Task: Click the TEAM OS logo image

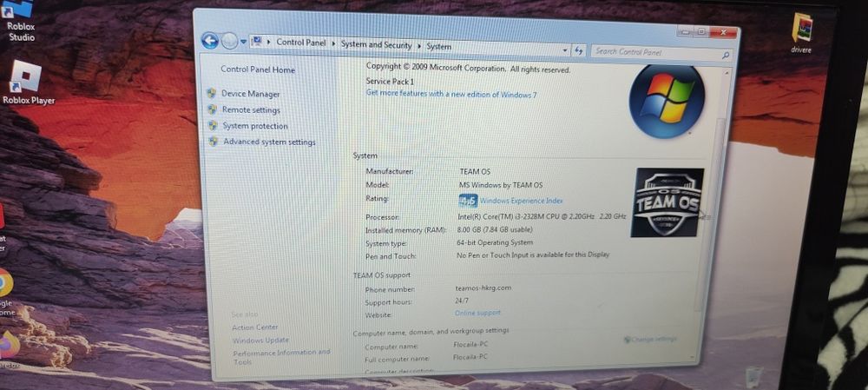Action: (667, 202)
